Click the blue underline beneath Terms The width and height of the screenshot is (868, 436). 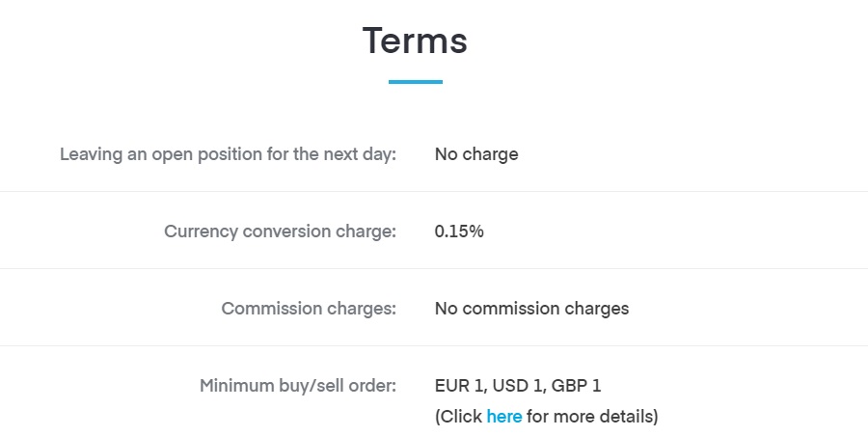coord(415,82)
